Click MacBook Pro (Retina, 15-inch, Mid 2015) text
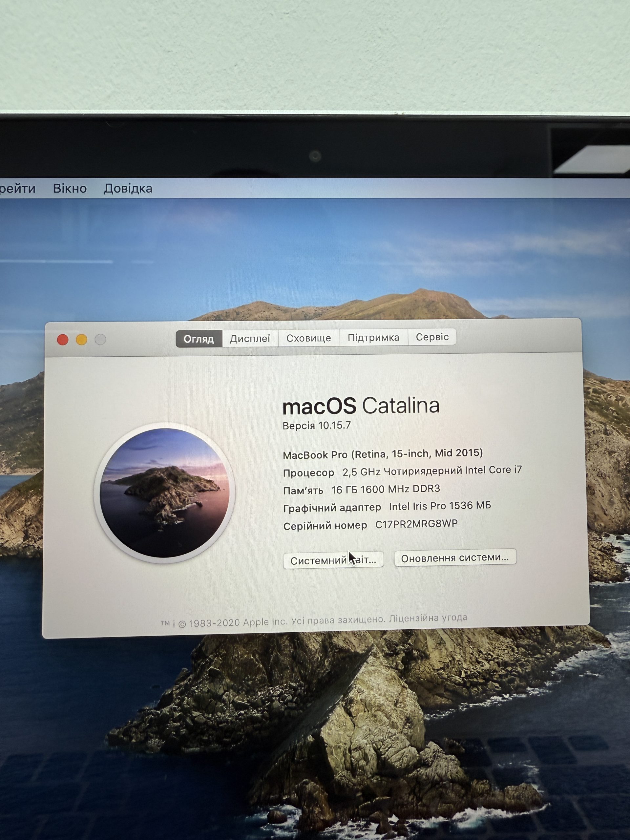 383,453
